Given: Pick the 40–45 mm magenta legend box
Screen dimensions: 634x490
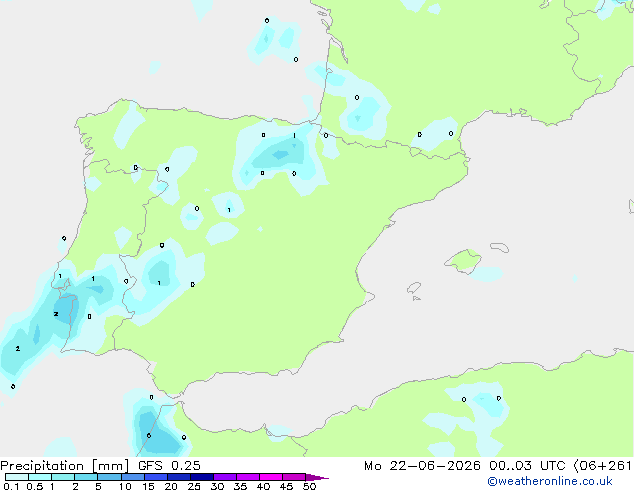Looking at the screenshot, I should [271, 477].
